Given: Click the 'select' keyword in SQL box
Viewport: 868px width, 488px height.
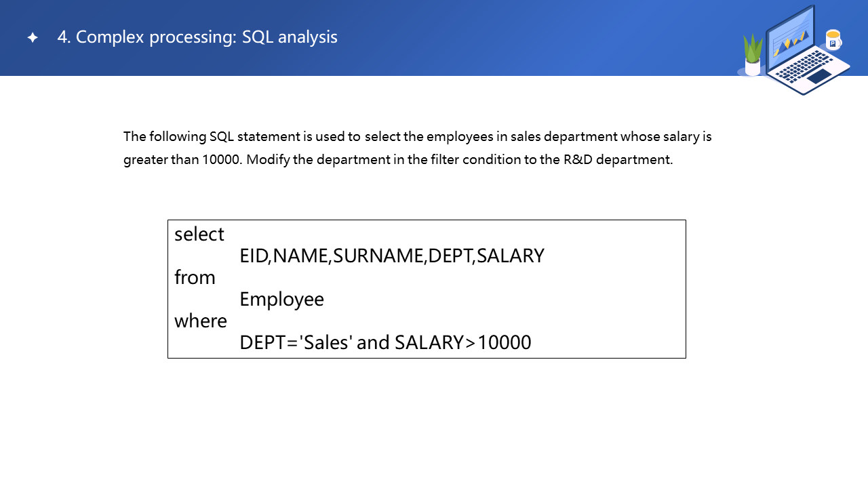Looking at the screenshot, I should [199, 235].
